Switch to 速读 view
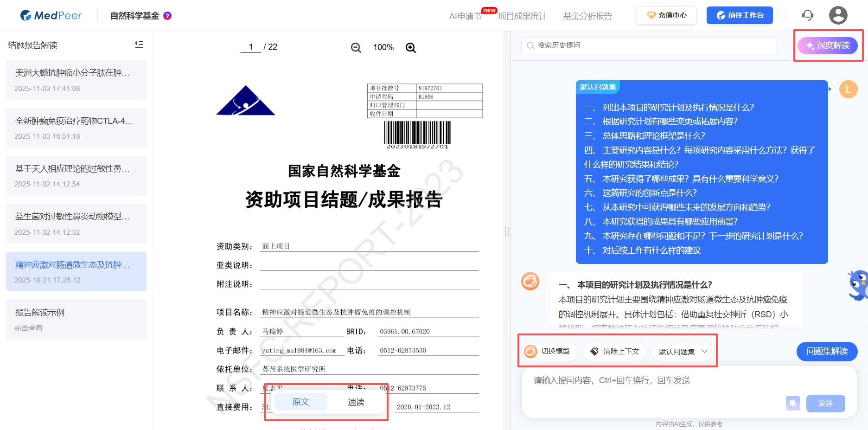The image size is (868, 430). pos(356,402)
